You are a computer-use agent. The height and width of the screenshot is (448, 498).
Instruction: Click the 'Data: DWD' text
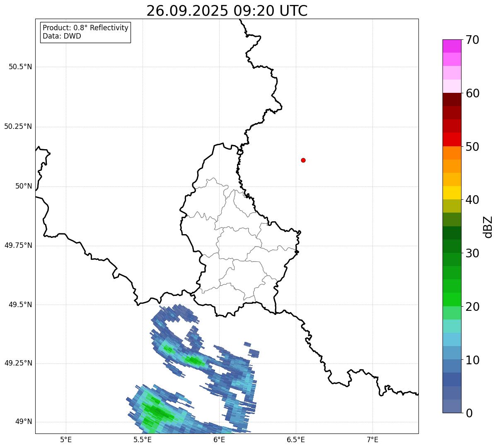pyautogui.click(x=62, y=36)
